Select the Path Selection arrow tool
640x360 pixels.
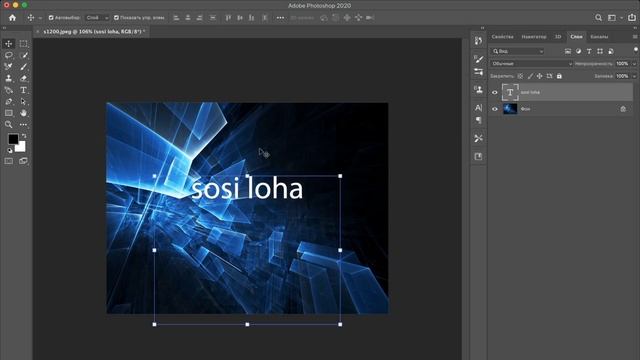coord(23,101)
